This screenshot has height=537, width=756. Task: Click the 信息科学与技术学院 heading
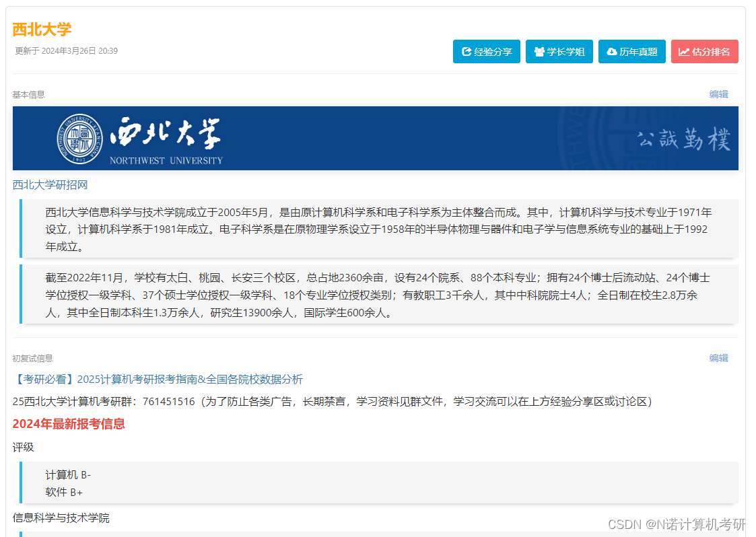[61, 518]
